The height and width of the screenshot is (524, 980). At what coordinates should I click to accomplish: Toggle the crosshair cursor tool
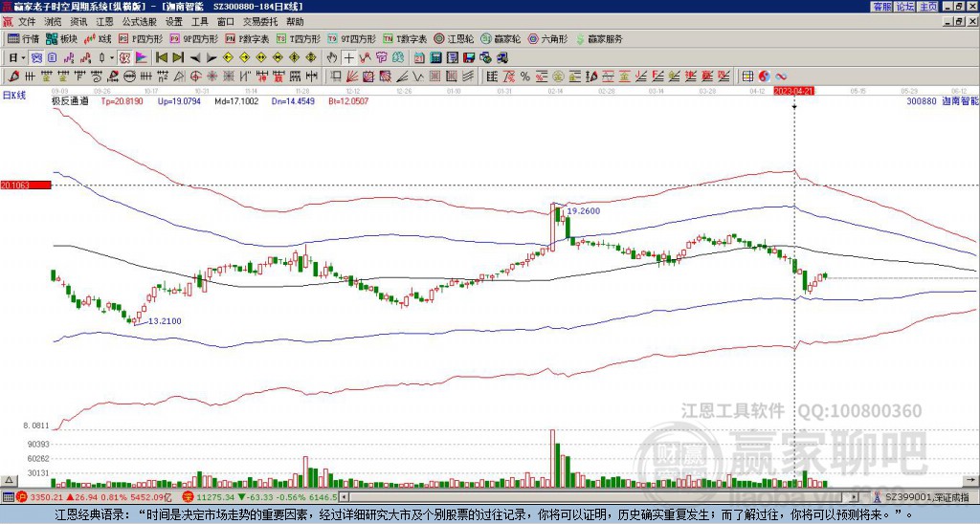348,58
